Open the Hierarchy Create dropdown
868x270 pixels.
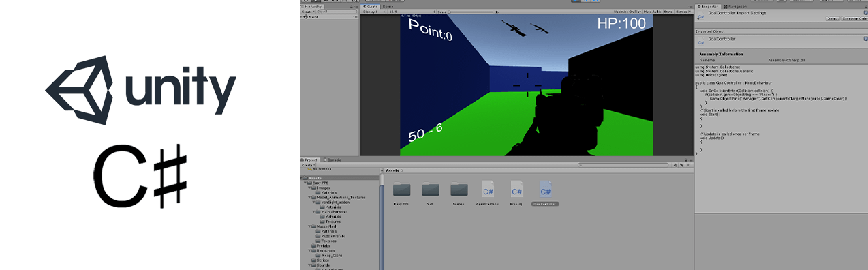tap(308, 12)
